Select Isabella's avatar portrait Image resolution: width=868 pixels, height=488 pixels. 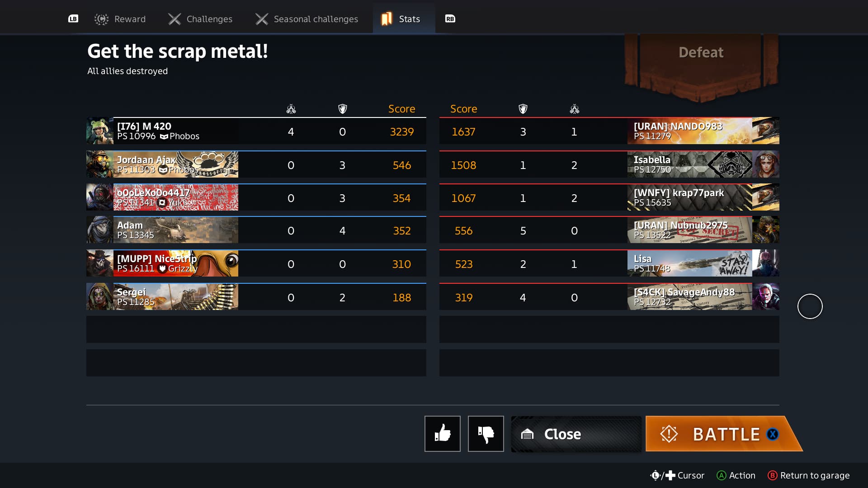[x=766, y=164]
